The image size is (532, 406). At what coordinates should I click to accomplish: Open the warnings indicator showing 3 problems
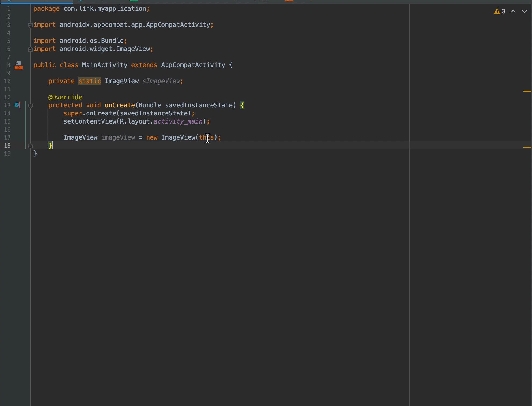pos(499,12)
